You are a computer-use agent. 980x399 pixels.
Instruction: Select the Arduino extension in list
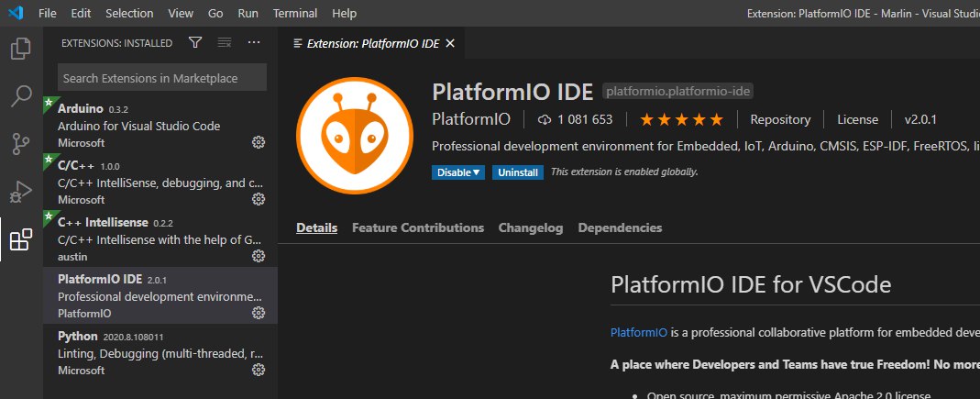pyautogui.click(x=160, y=125)
